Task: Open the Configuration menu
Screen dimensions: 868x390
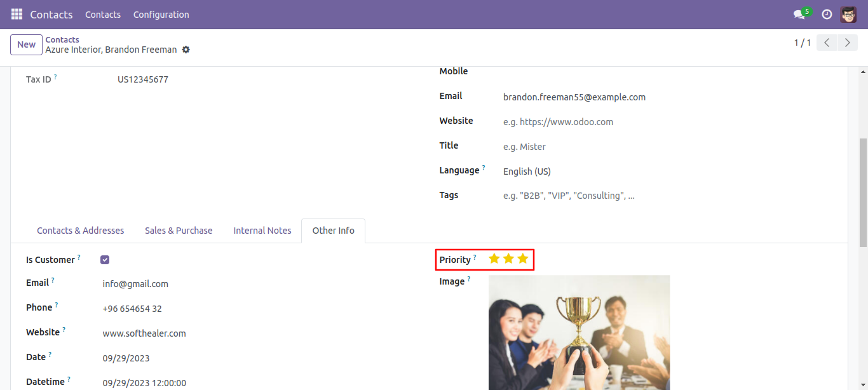Action: click(161, 15)
